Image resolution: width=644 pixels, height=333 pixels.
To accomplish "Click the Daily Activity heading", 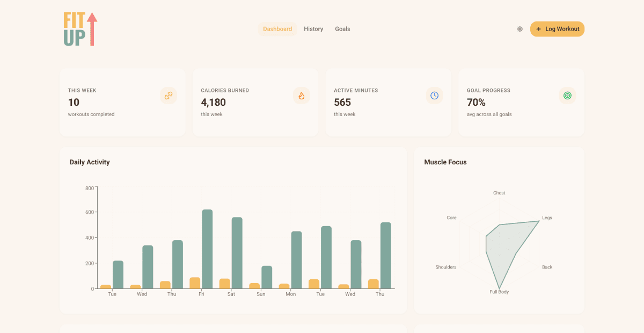I will coord(90,162).
